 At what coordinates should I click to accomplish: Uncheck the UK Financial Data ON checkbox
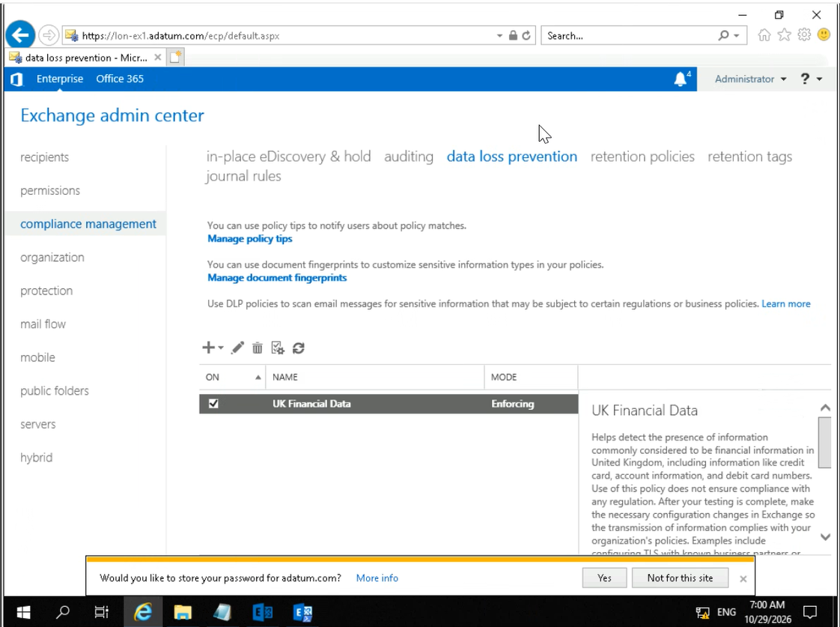[x=213, y=404]
